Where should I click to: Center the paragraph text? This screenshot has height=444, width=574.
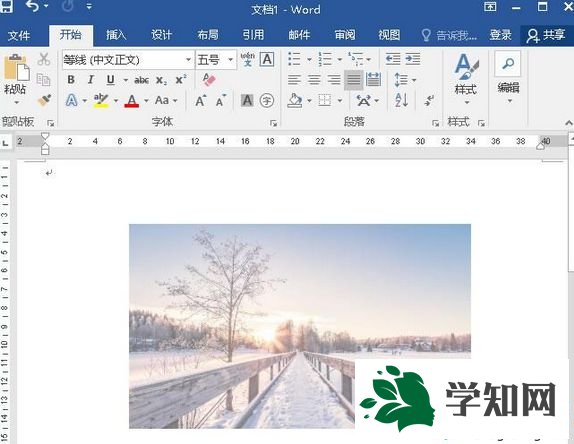point(314,79)
